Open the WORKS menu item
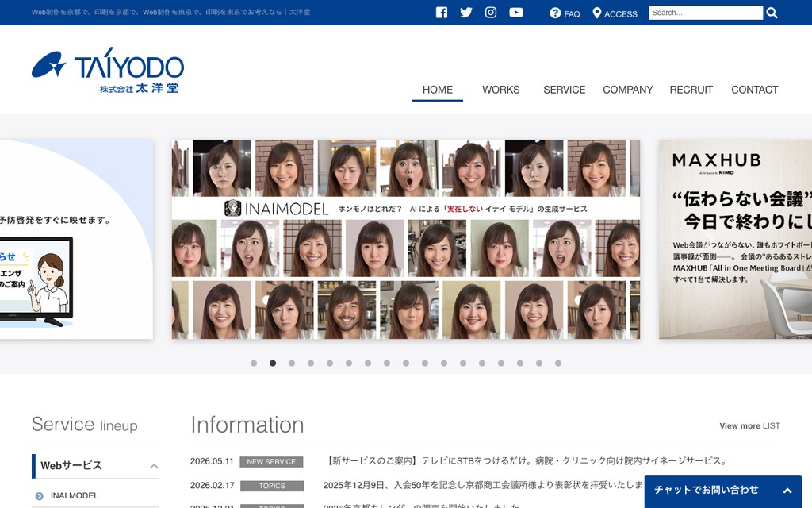The width and height of the screenshot is (812, 508). click(x=501, y=90)
